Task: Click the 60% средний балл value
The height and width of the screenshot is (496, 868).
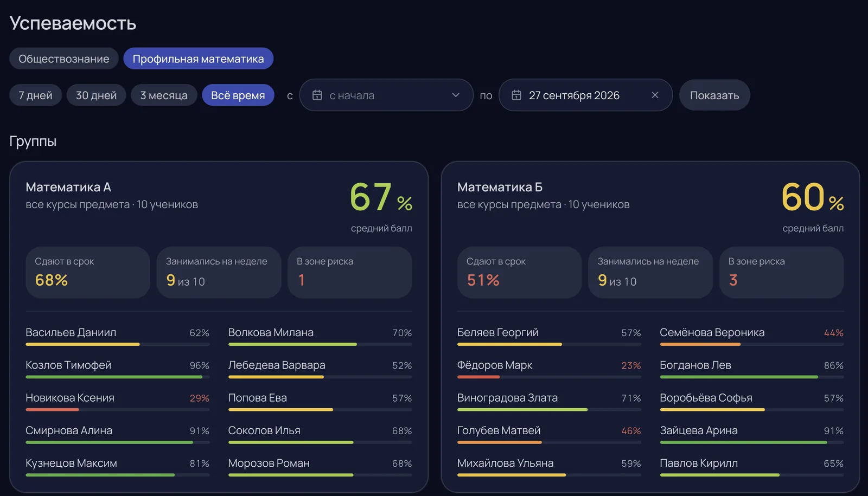Action: 813,197
